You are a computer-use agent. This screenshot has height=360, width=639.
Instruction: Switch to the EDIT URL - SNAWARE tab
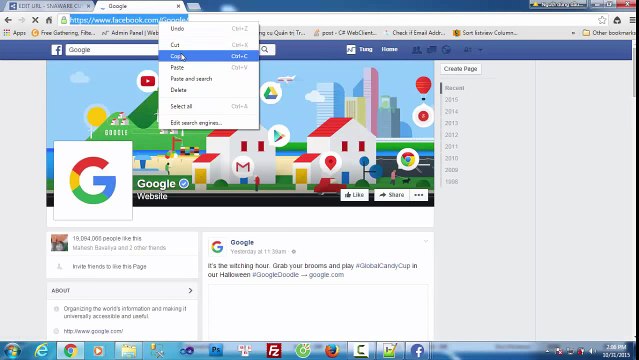click(x=48, y=6)
